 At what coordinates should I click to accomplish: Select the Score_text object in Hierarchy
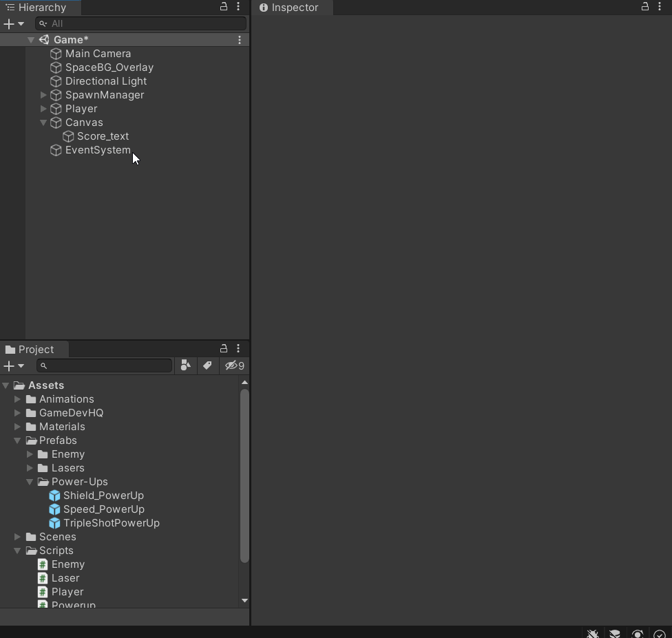click(103, 136)
